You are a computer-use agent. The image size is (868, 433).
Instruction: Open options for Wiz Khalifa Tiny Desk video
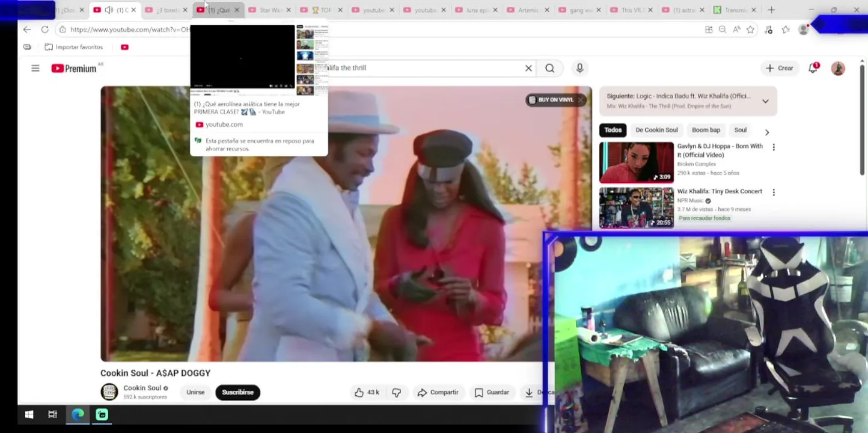774,192
